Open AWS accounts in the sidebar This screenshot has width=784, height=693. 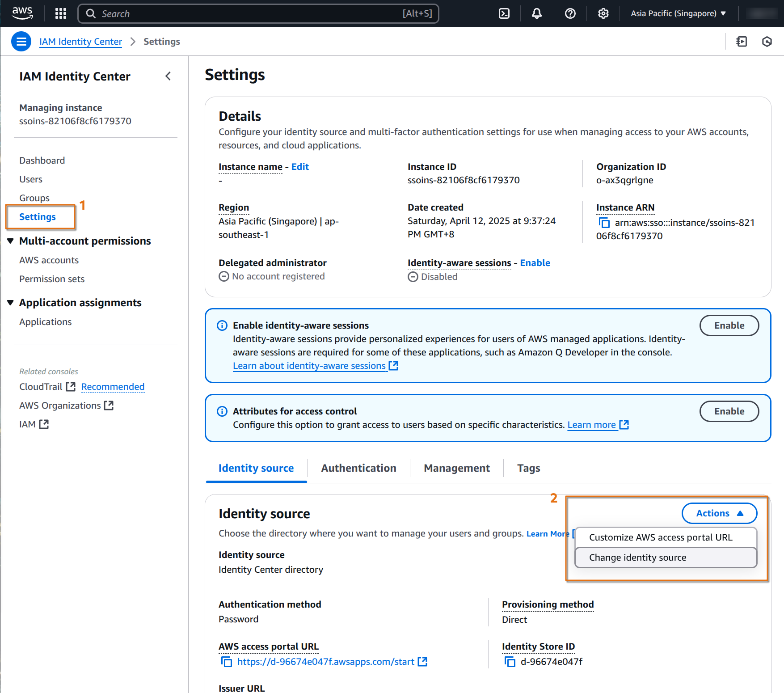pyautogui.click(x=49, y=260)
